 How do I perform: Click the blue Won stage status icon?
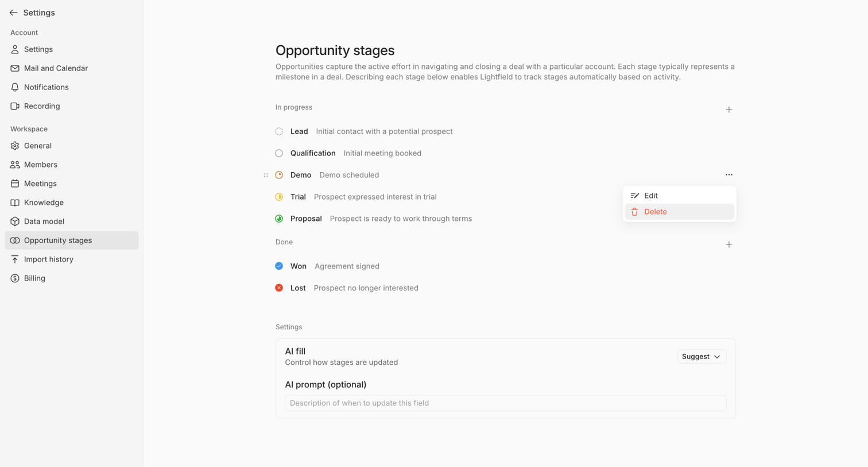279,266
